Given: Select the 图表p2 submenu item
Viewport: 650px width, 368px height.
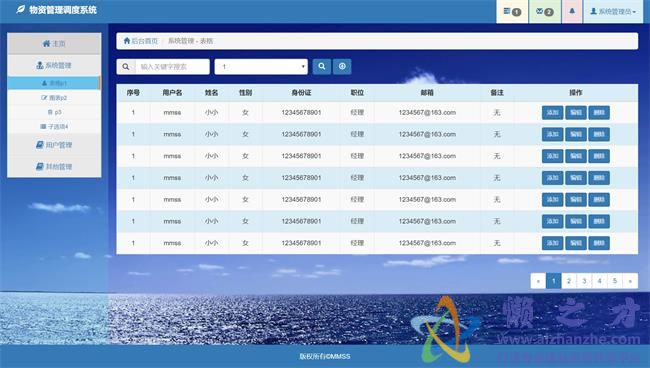Looking at the screenshot, I should [54, 98].
